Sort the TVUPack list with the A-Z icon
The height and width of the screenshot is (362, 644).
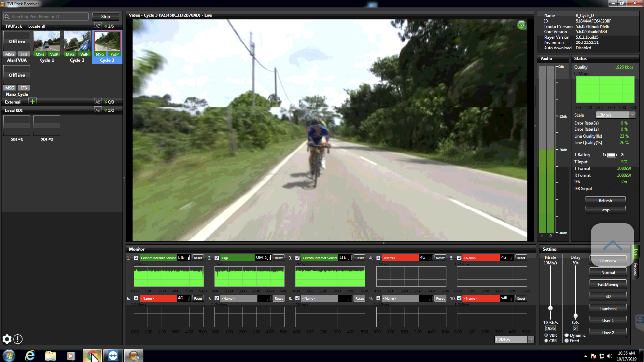(98, 26)
